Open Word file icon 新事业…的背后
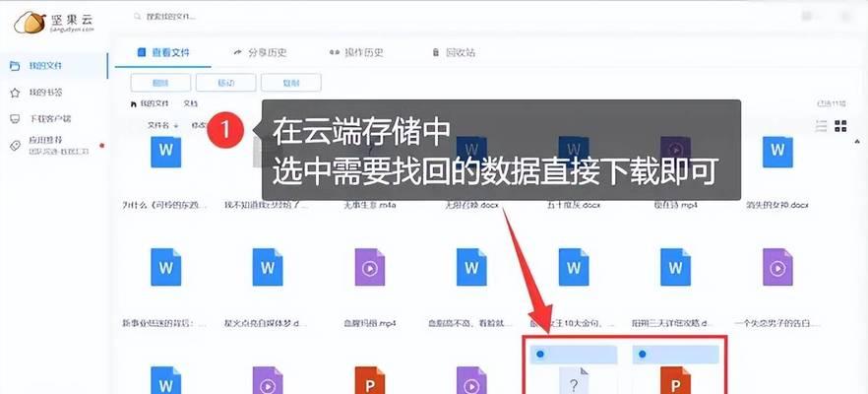This screenshot has width=868, height=394. click(x=166, y=268)
